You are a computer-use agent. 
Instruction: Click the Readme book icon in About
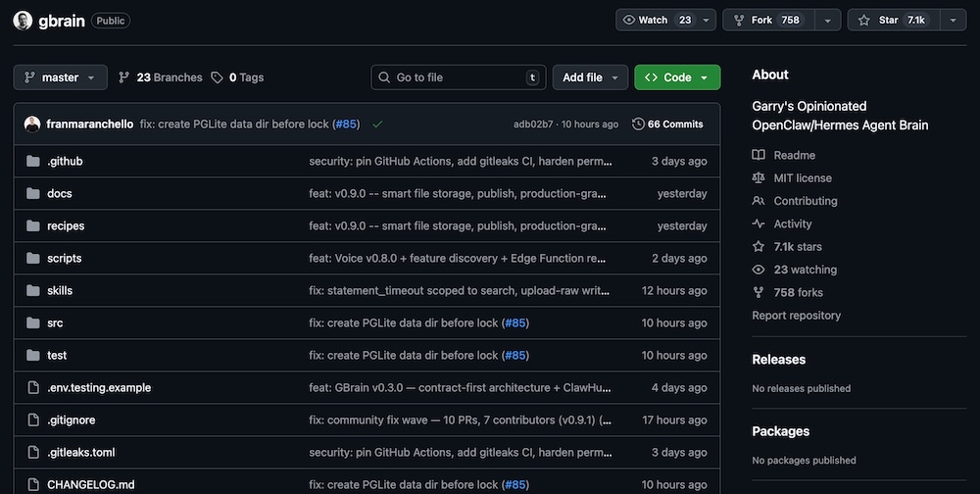(x=759, y=155)
